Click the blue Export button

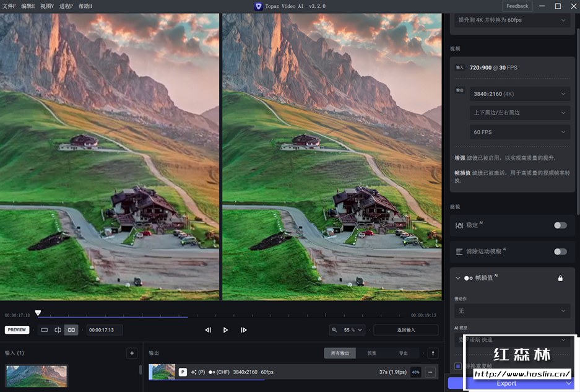point(506,383)
